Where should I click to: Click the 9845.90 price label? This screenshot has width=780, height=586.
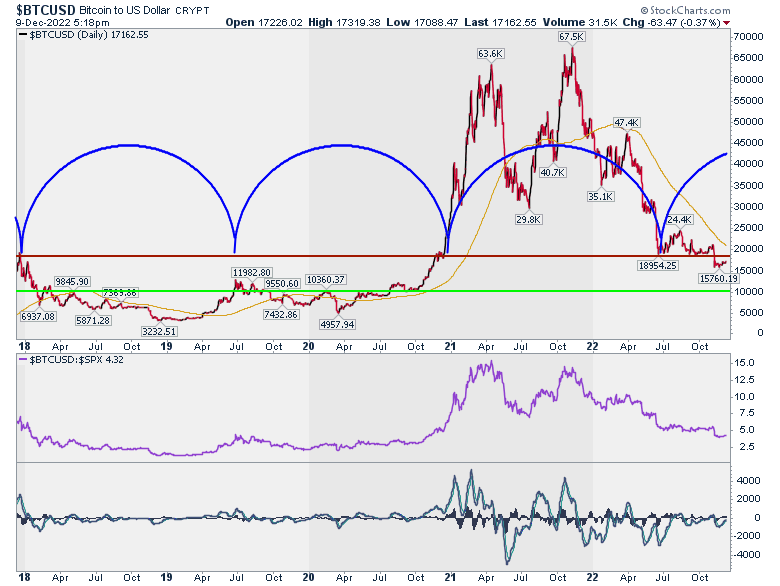click(72, 282)
